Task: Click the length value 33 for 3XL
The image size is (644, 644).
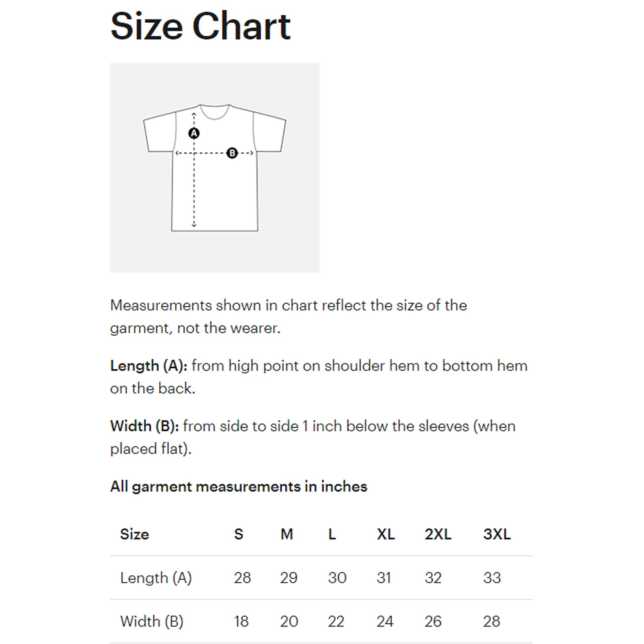Action: tap(492, 578)
